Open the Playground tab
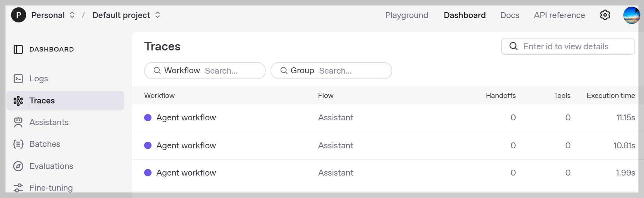Screen dimensions: 644x198 pyautogui.click(x=407, y=15)
